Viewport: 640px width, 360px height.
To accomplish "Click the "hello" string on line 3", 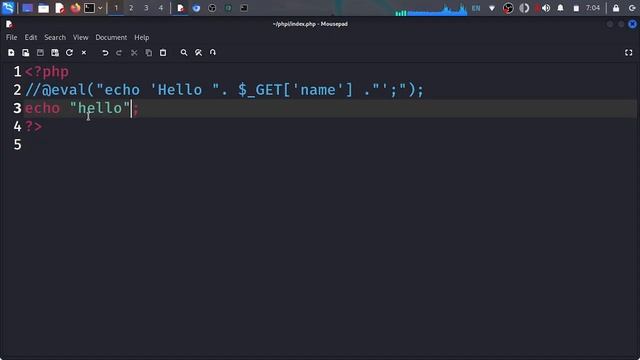I will (100, 108).
